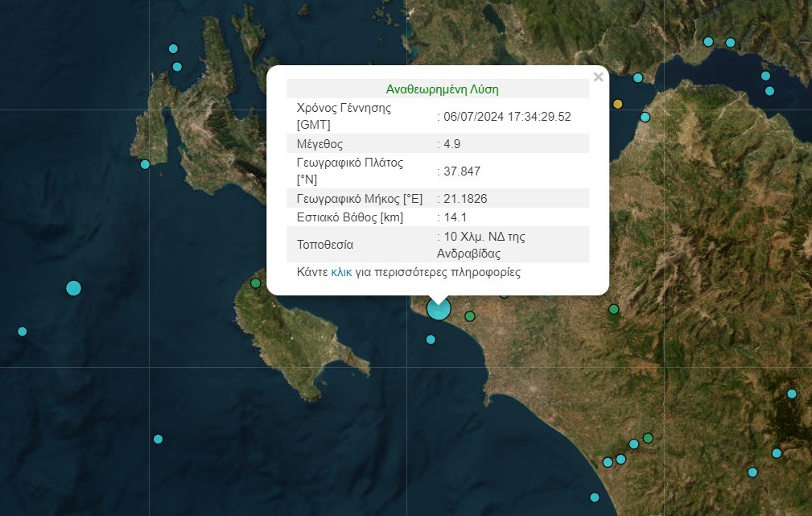The image size is (812, 516).
Task: Select the cyan marker at the far left map edge
Action: [x=22, y=331]
